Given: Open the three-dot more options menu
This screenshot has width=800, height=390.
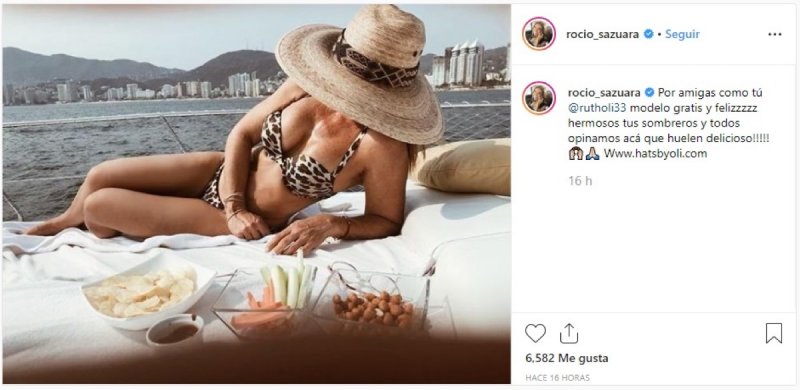Looking at the screenshot, I should tap(774, 34).
